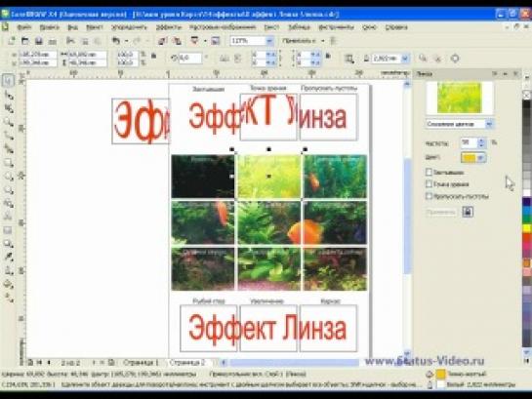Click the Применить button in Lens panel
Viewport: 532px width, 399px height.
(441, 213)
